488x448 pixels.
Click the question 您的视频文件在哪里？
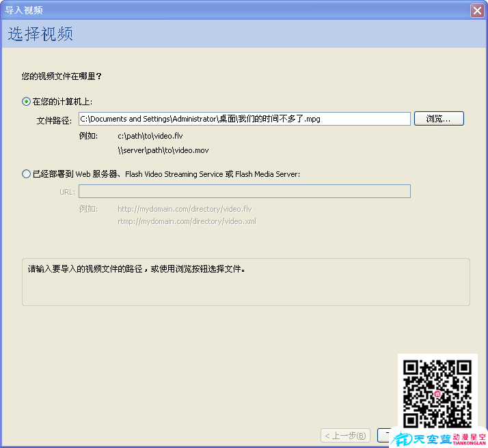point(62,76)
